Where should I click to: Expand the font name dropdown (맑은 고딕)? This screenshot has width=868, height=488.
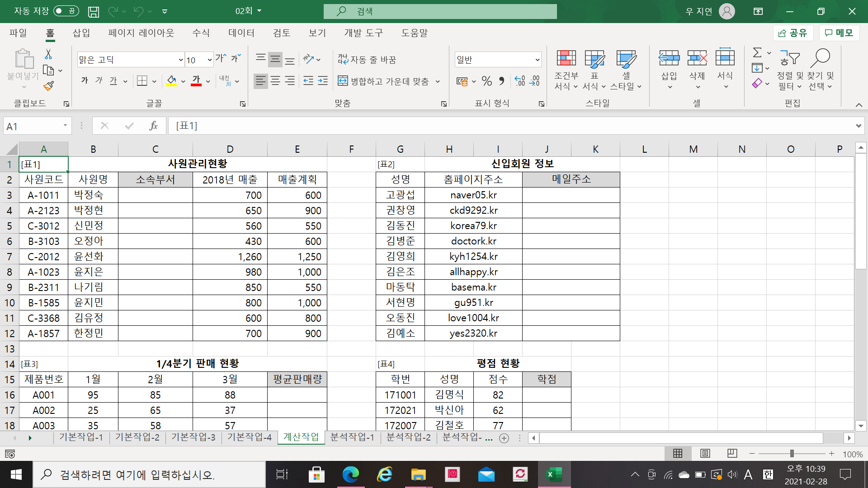tap(180, 60)
